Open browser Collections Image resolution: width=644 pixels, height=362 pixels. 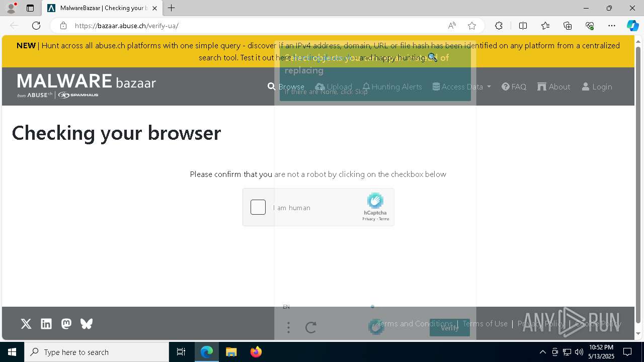[568, 26]
